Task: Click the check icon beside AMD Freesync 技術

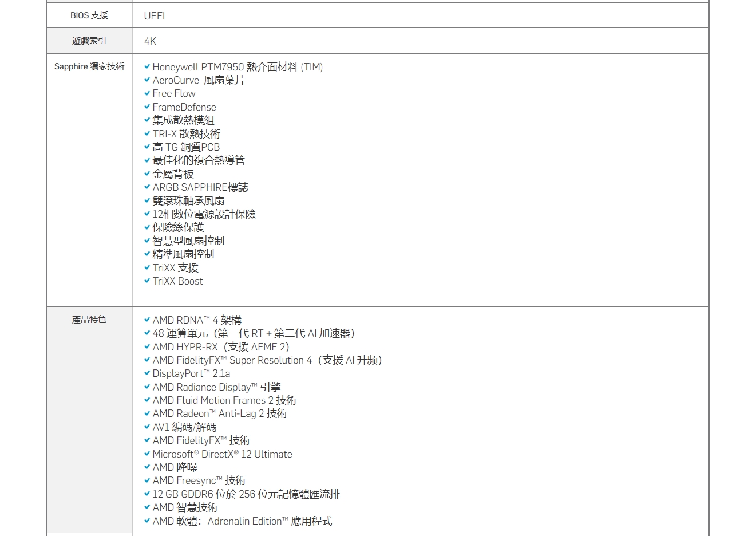Action: pyautogui.click(x=147, y=480)
